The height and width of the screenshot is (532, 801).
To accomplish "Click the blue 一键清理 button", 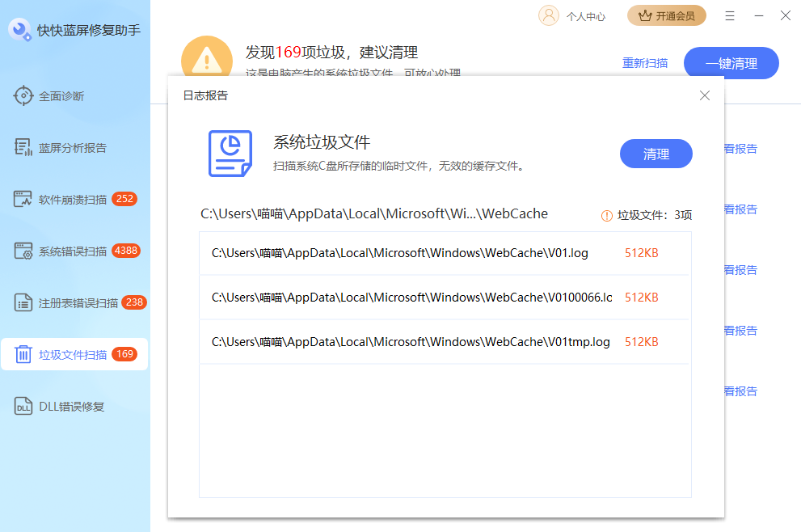I will click(x=731, y=62).
